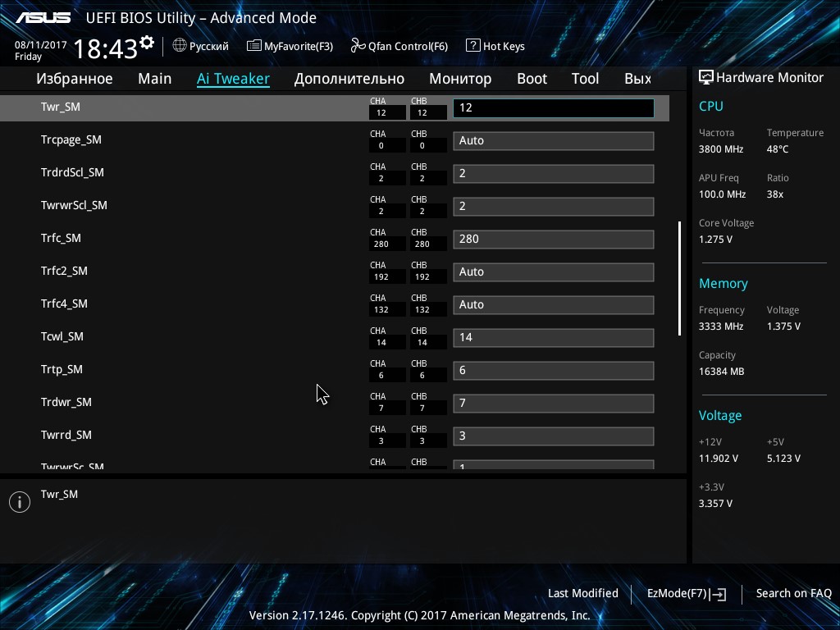Image resolution: width=840 pixels, height=630 pixels.
Task: Click the +3.3V reading 3.357 V
Action: (715, 504)
